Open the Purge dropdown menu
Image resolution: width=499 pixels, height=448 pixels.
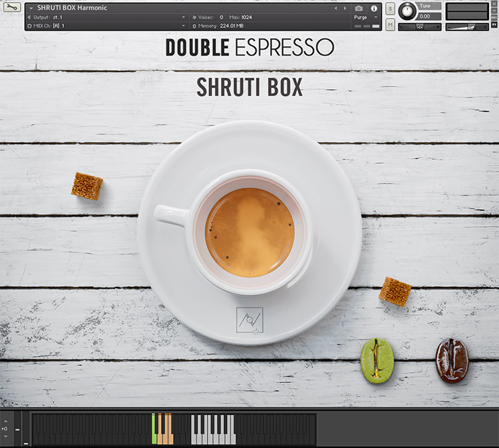pyautogui.click(x=366, y=17)
